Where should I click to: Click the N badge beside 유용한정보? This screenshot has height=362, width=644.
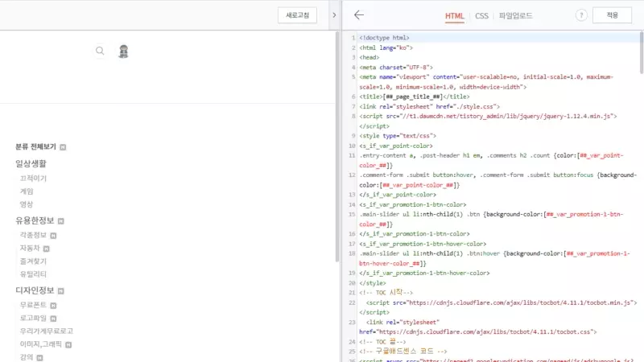tap(61, 221)
